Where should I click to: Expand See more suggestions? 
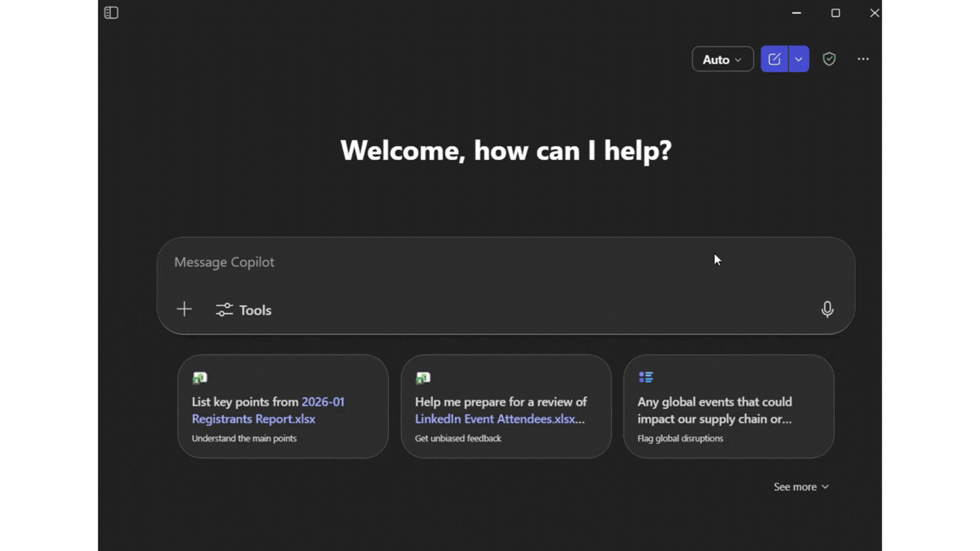[801, 486]
